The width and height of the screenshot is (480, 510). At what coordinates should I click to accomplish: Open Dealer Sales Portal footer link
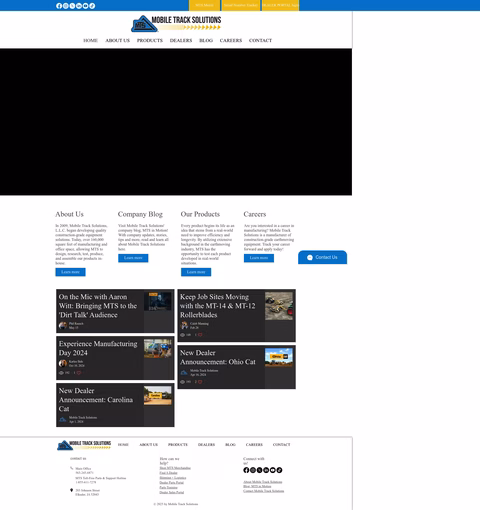point(171,492)
